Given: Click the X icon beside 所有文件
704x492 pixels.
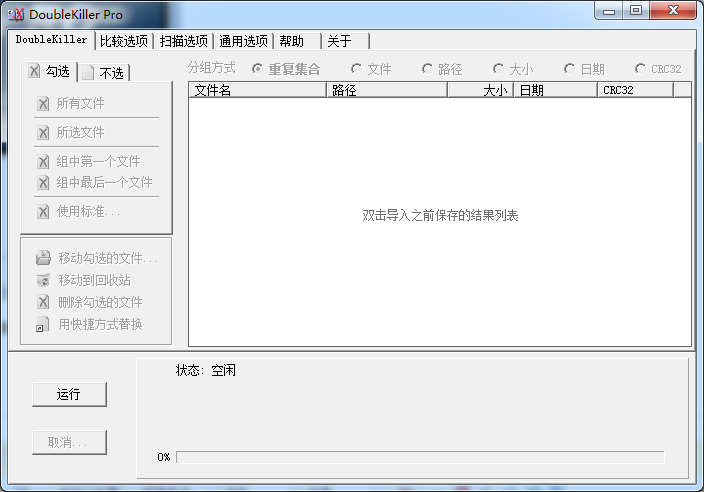Looking at the screenshot, I should coord(43,104).
